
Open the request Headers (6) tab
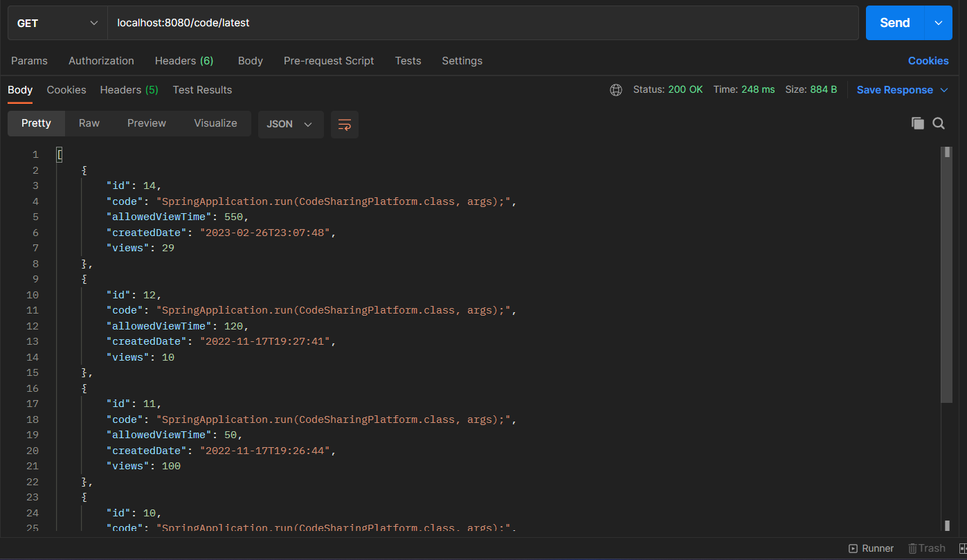(184, 61)
